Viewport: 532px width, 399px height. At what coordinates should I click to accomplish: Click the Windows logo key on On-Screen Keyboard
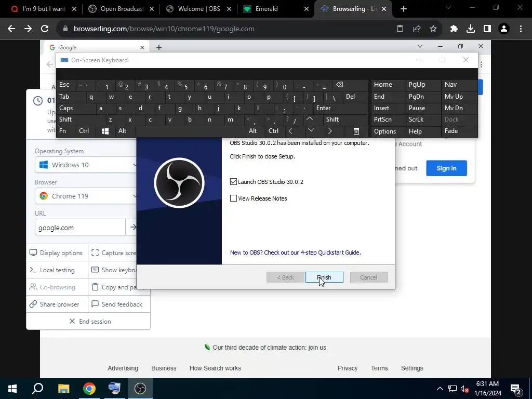pos(105,131)
